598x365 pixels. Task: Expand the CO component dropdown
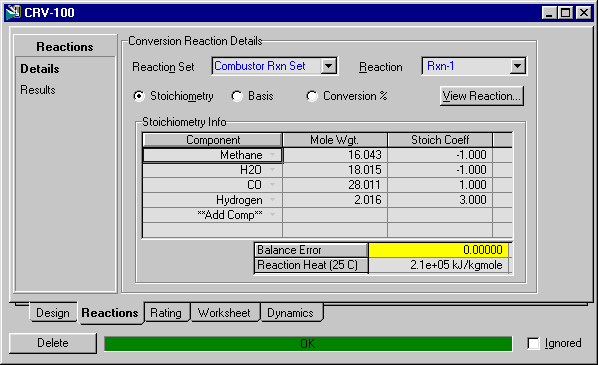[x=272, y=185]
